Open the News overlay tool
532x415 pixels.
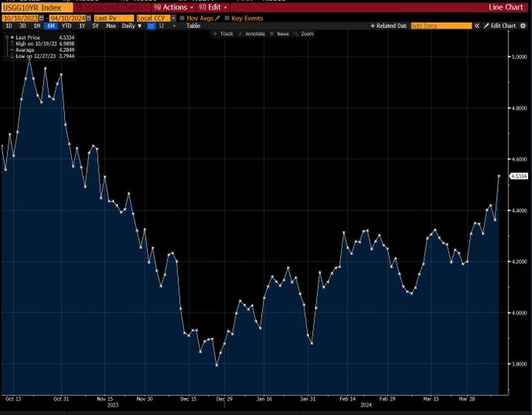coord(280,34)
